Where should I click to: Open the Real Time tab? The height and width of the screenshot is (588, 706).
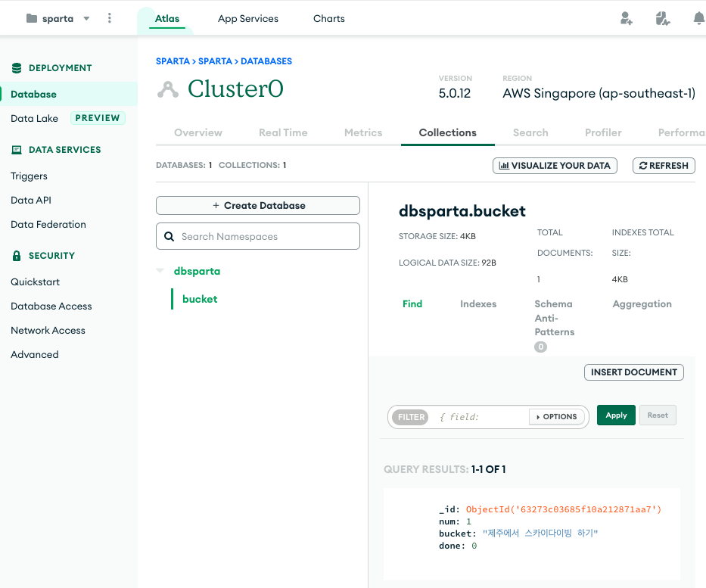283,133
